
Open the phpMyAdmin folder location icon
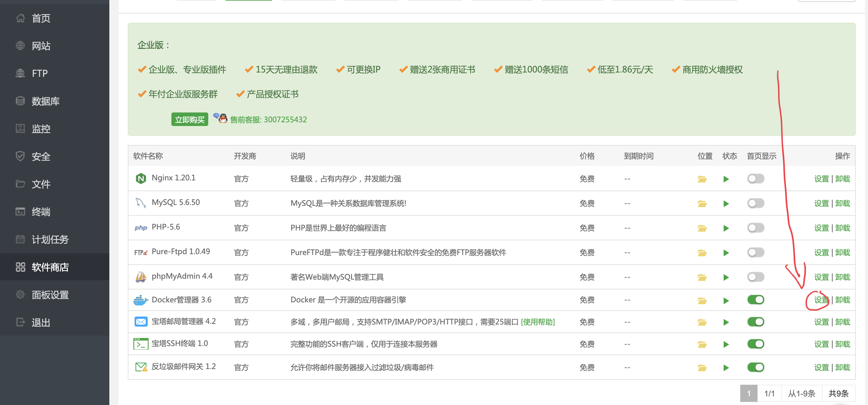[x=702, y=277]
